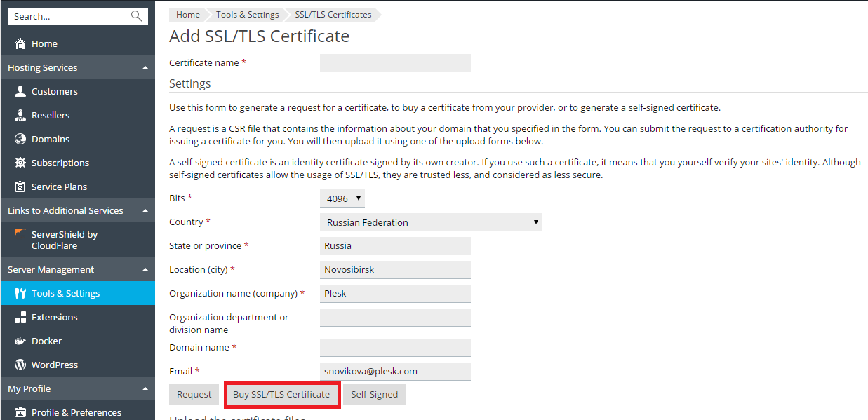
Task: Collapse the Hosting Services section
Action: pos(145,68)
